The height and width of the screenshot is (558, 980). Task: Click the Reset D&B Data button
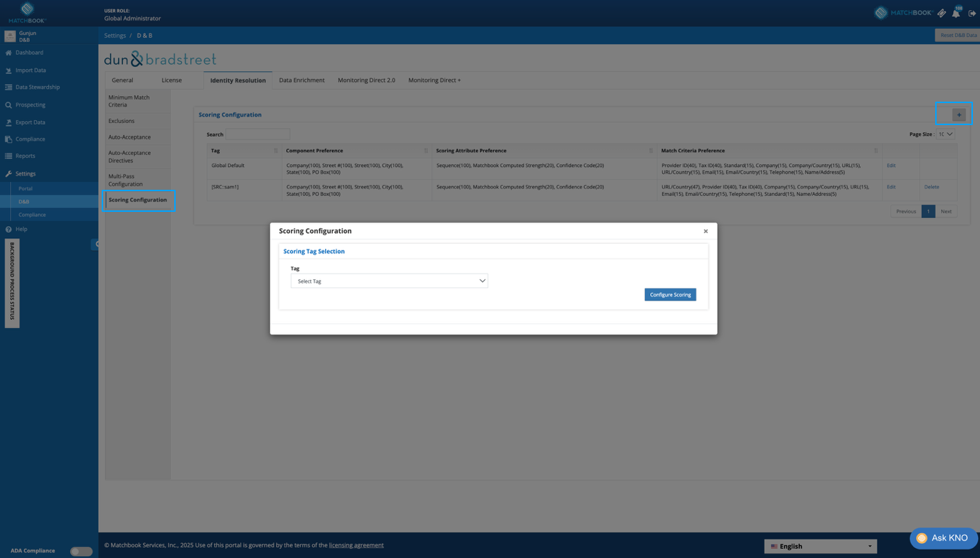(958, 35)
